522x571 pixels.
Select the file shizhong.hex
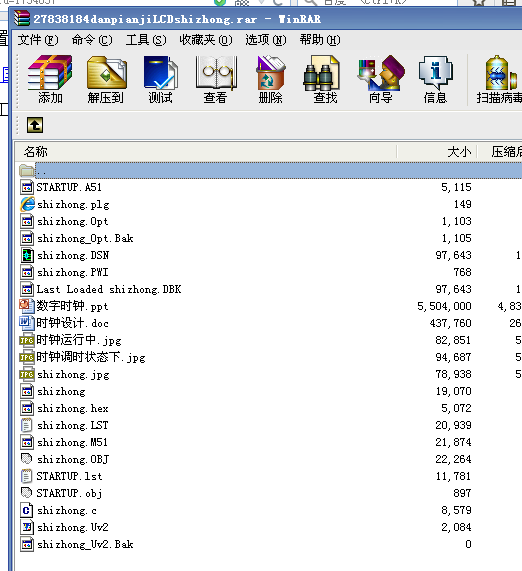(72, 409)
